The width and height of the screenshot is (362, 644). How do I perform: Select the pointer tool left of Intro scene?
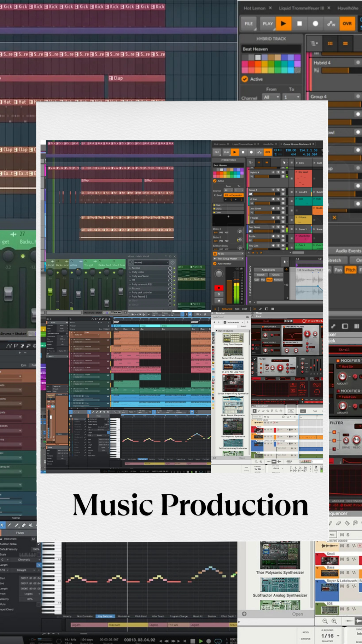tap(284, 162)
